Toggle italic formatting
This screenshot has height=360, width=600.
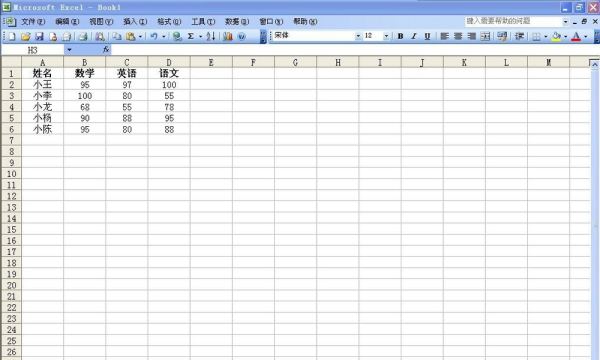[x=414, y=36]
